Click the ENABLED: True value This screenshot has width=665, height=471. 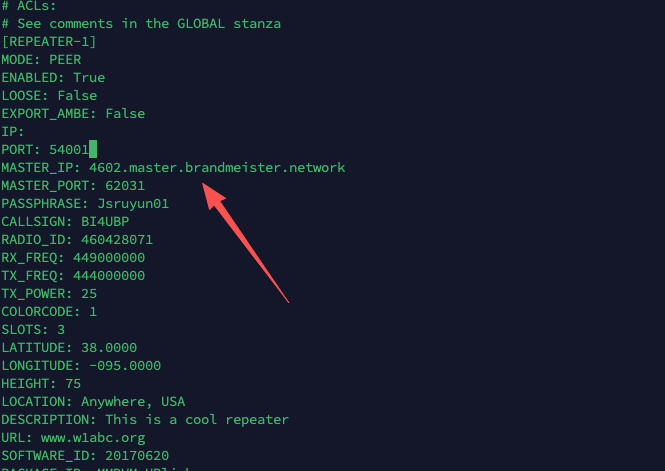click(88, 77)
